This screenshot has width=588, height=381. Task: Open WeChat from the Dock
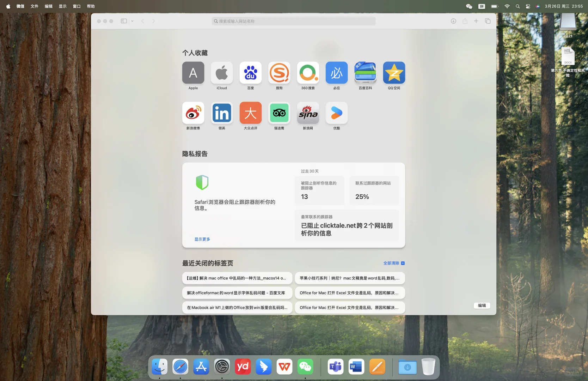[x=305, y=367]
